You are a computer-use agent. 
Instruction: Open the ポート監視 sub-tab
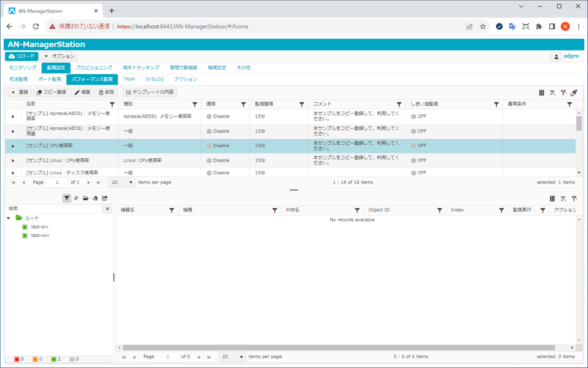(50, 79)
